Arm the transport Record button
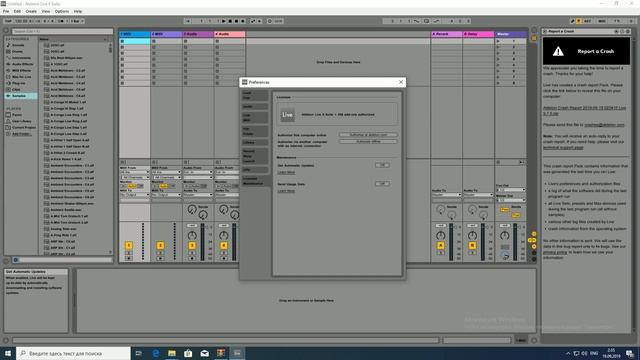This screenshot has height=360, width=640. tap(236, 21)
